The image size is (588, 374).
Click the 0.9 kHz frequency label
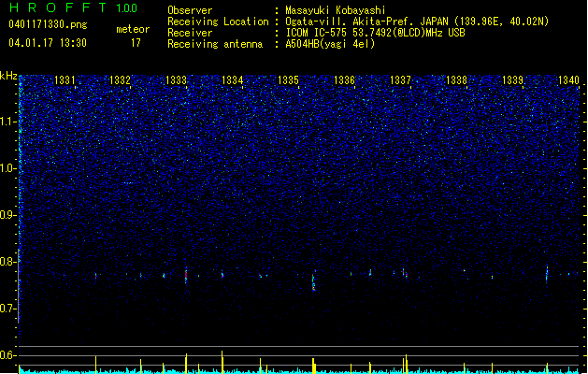[7, 215]
